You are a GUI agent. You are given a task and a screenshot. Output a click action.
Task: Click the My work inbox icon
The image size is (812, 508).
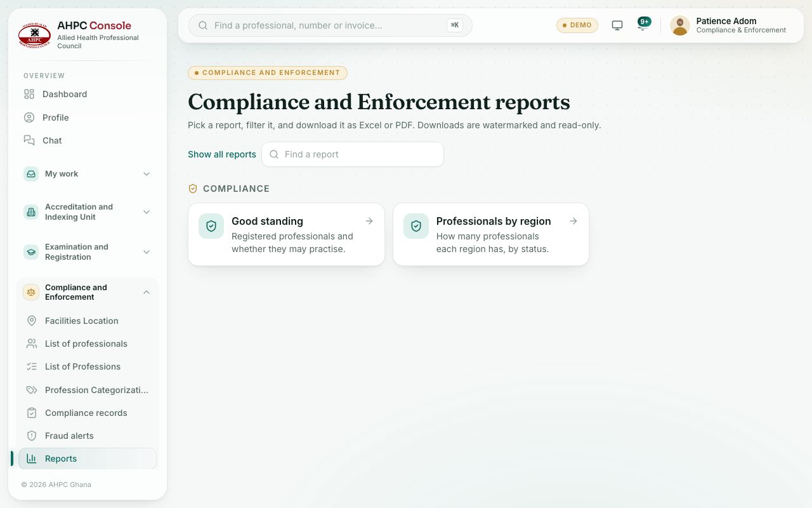31,174
